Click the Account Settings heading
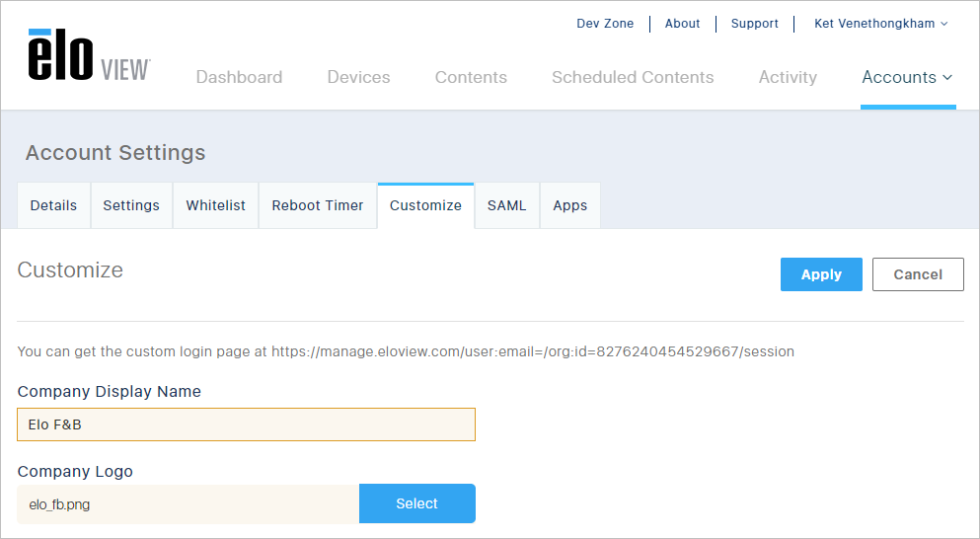 coord(115,153)
